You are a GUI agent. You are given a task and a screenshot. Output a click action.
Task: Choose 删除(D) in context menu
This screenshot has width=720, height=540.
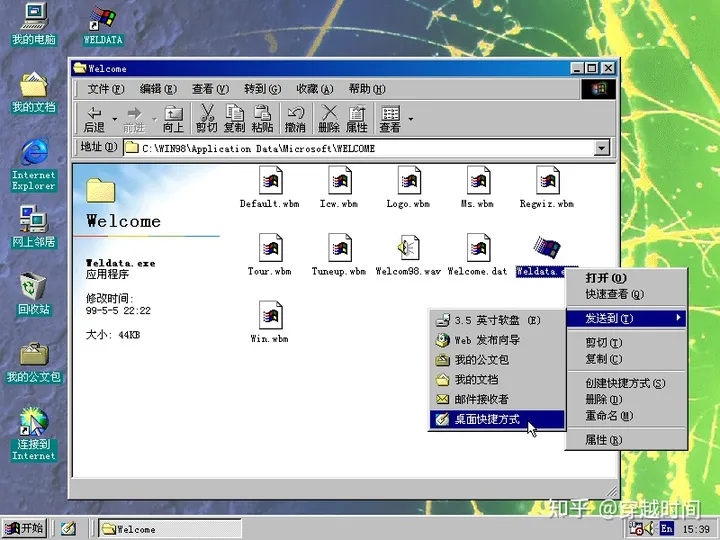pyautogui.click(x=626, y=399)
